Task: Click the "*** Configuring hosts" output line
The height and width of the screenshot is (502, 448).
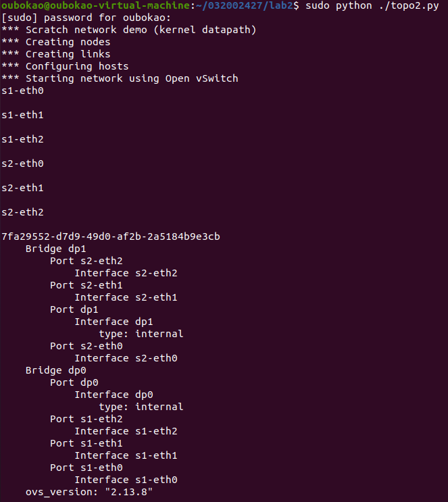Action: 65,66
